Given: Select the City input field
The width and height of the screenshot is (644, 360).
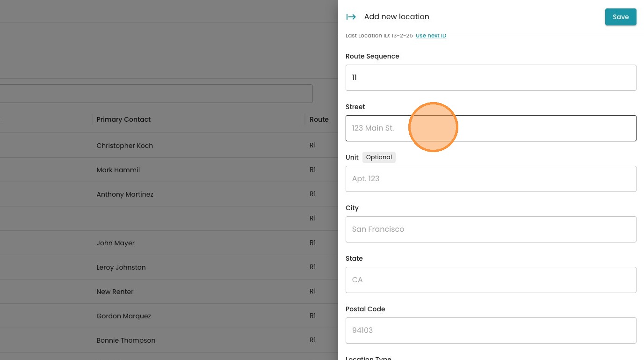Looking at the screenshot, I should tap(491, 229).
